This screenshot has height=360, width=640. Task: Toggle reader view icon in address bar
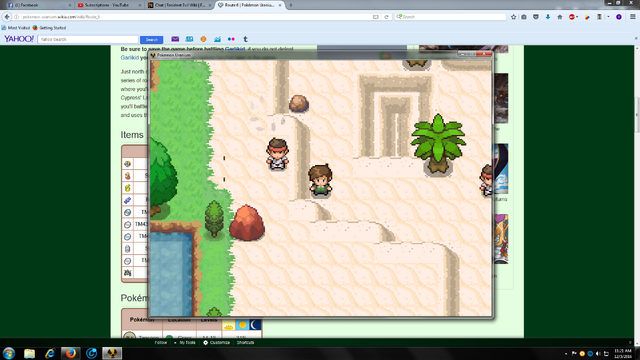coord(376,17)
